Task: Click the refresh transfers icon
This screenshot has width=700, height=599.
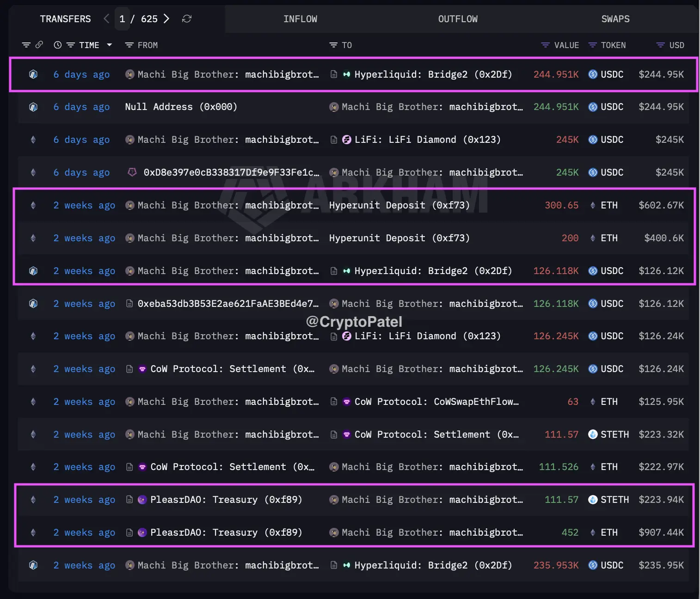Action: click(187, 18)
